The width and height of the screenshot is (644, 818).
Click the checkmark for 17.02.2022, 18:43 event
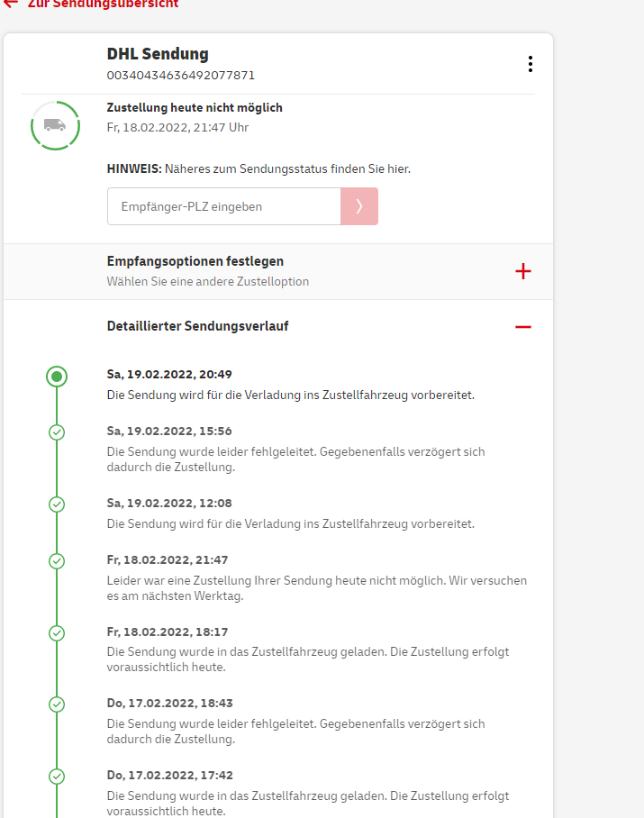57,704
